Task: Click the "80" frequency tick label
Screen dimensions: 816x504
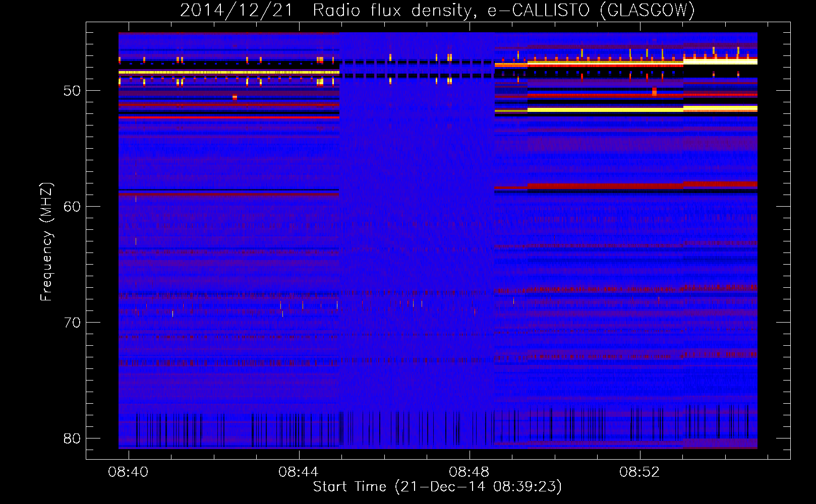Action: pos(72,438)
